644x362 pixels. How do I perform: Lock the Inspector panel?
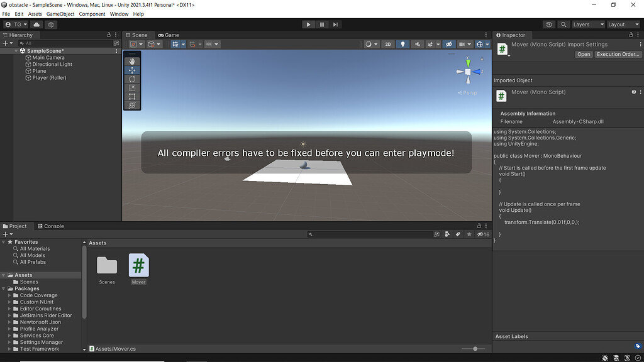[x=631, y=35]
